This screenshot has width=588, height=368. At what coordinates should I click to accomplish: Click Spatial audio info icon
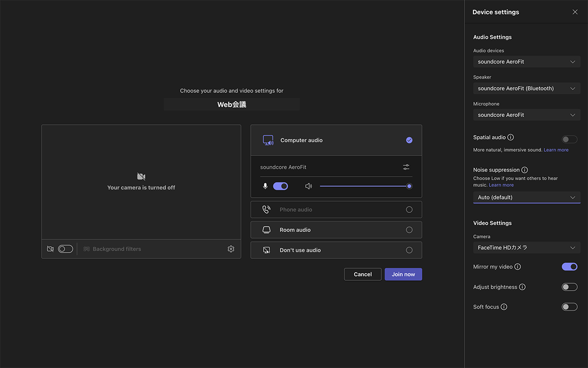pyautogui.click(x=511, y=138)
